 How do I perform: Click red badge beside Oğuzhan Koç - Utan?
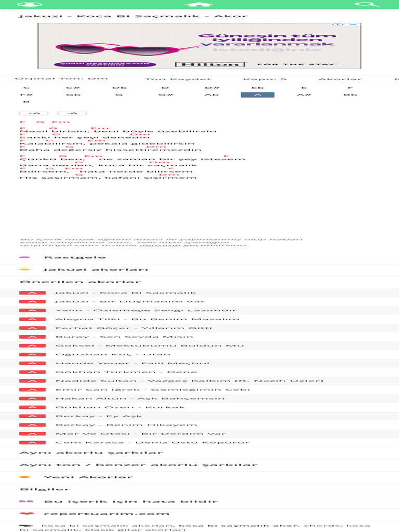pos(32,354)
